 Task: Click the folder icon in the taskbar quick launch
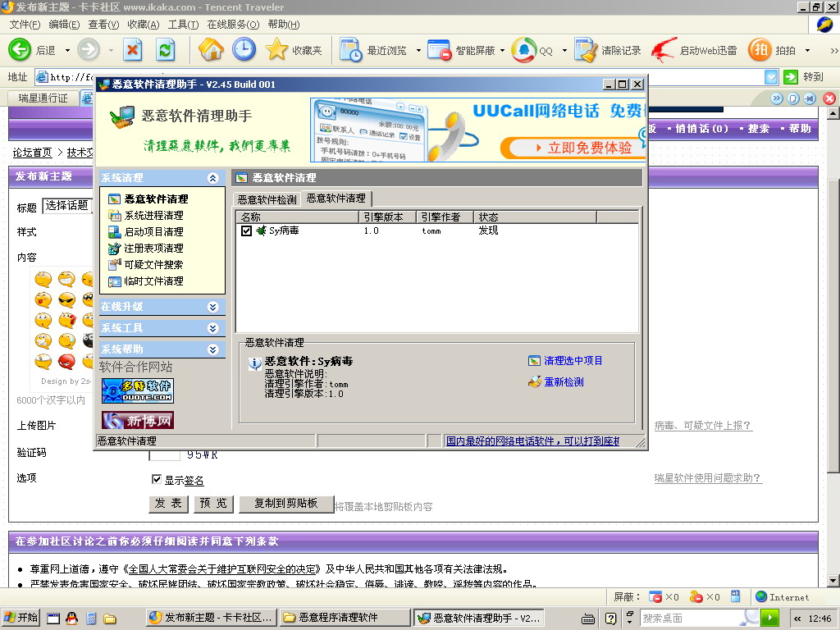tap(110, 619)
